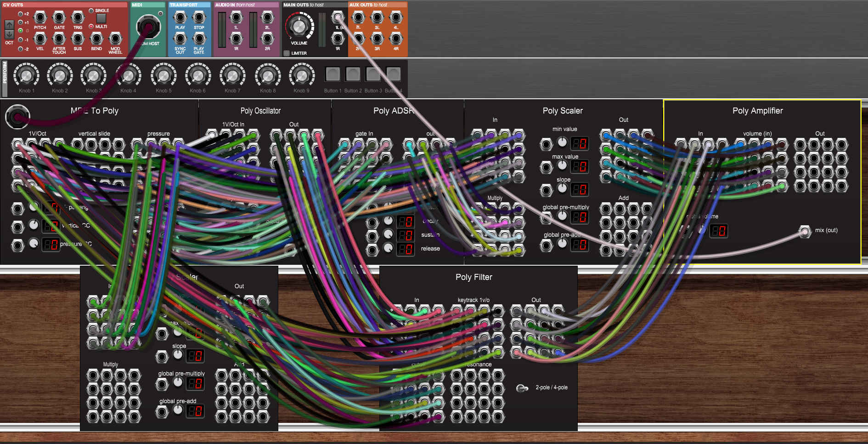Click the Transport STOP jack
This screenshot has width=868, height=444.
(199, 18)
